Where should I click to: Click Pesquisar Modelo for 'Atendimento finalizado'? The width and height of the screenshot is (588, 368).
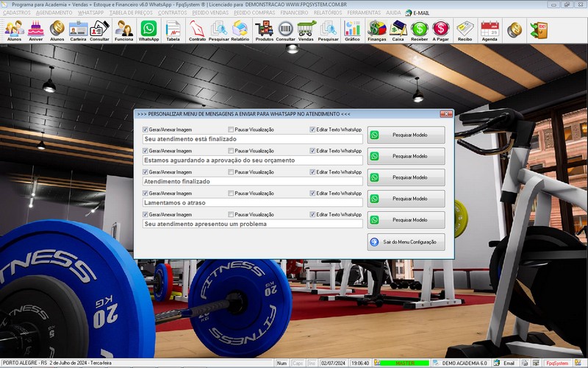coord(406,177)
